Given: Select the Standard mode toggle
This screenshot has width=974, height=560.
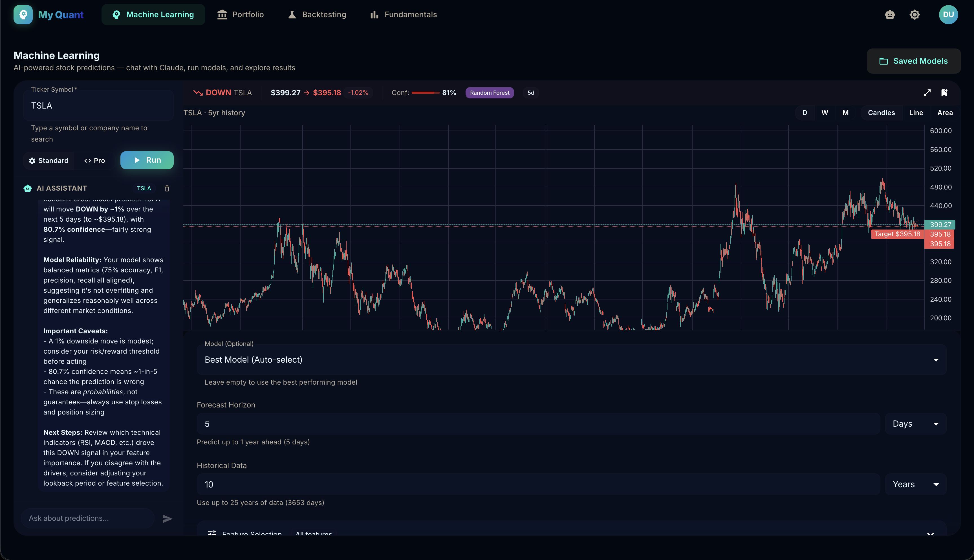Looking at the screenshot, I should 49,161.
